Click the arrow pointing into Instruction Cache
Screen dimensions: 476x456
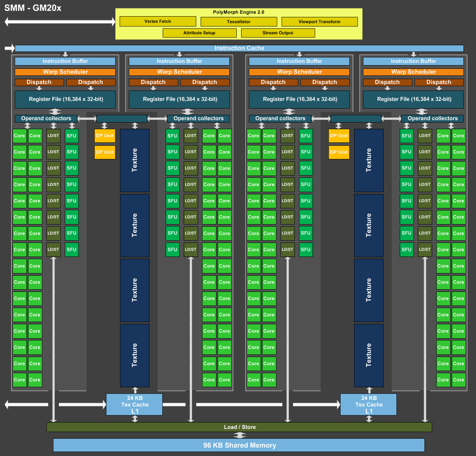[10, 48]
